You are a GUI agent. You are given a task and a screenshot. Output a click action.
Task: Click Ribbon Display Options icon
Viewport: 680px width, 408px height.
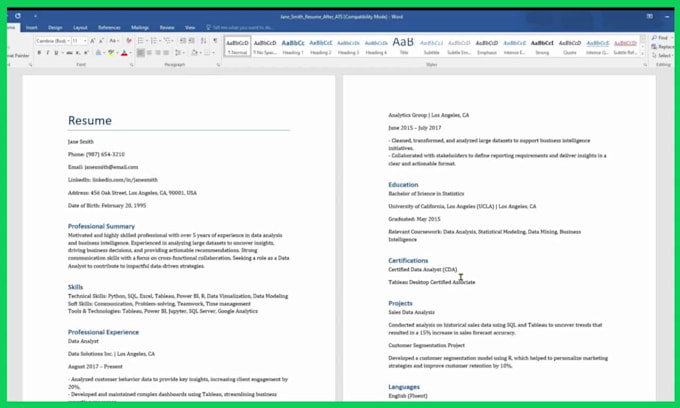(650, 16)
